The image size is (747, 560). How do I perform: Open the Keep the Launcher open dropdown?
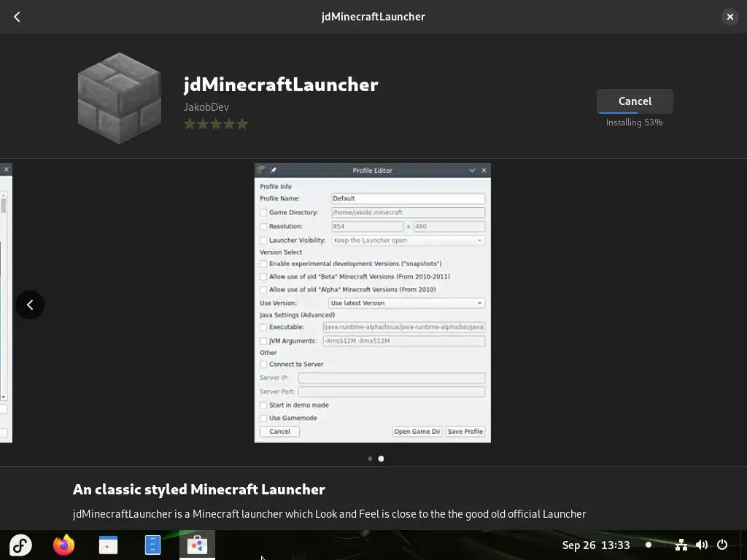tap(409, 241)
